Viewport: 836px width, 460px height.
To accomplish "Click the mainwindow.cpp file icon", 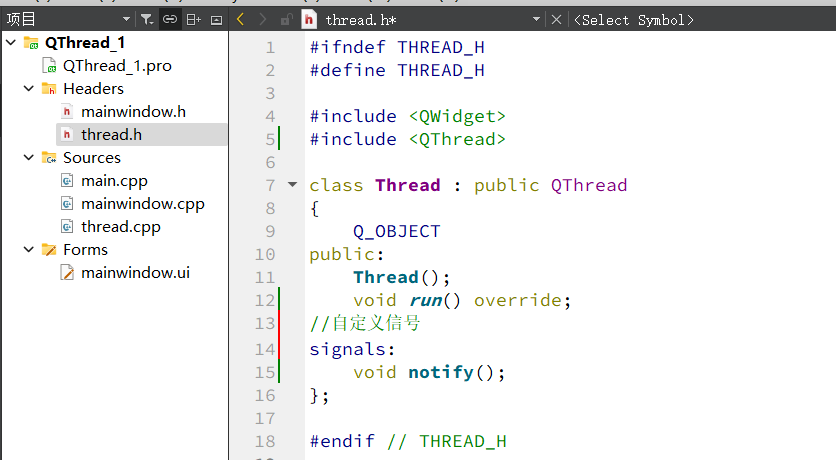I will [67, 204].
